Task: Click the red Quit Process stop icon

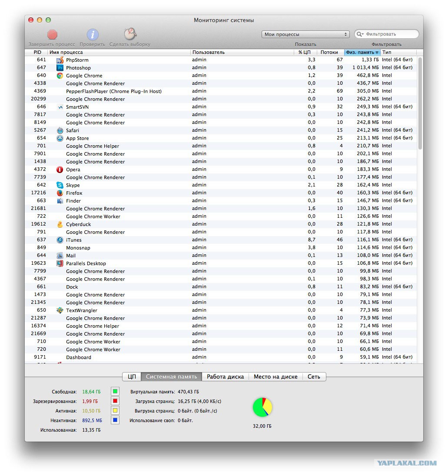Action: click(52, 35)
